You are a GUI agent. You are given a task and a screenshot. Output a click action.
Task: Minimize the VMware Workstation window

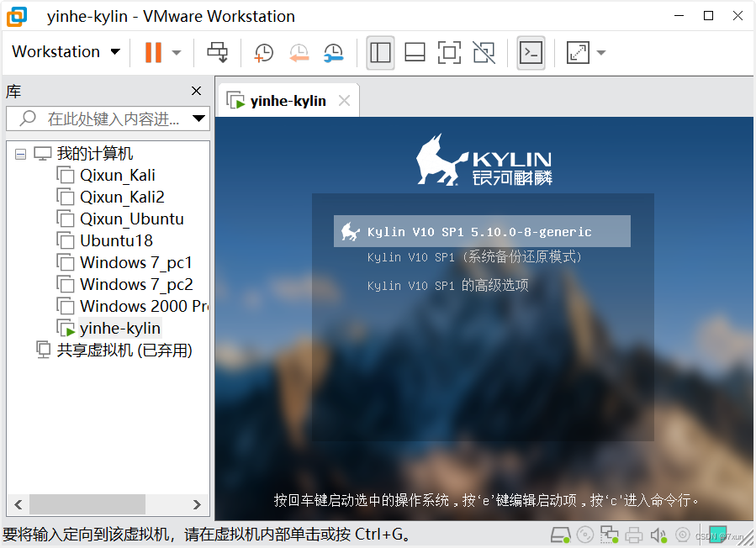[679, 16]
